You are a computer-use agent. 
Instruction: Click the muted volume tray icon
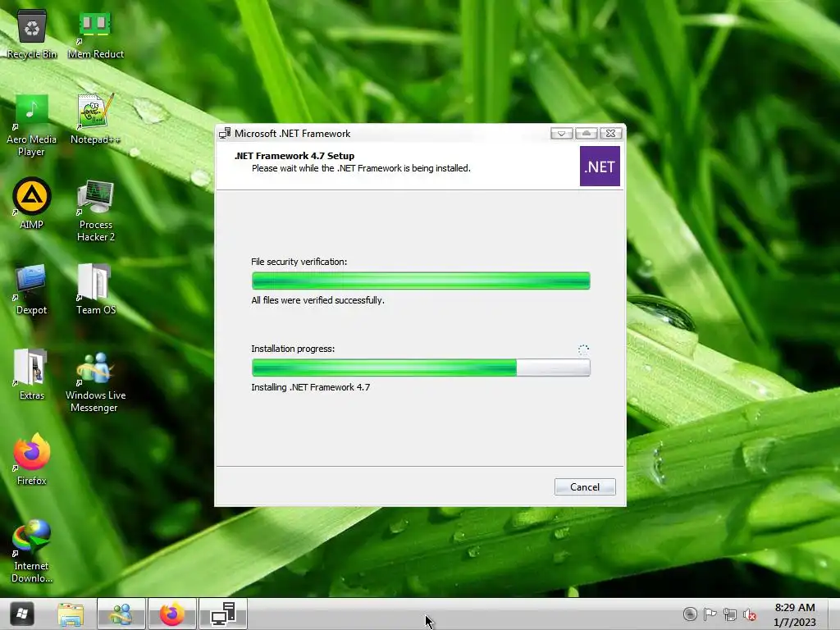point(750,614)
